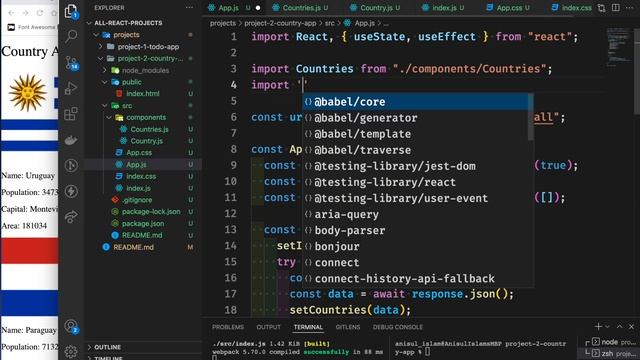Open the DEBUG CONSOLE panel tab
The height and width of the screenshot is (360, 640).
click(x=398, y=327)
